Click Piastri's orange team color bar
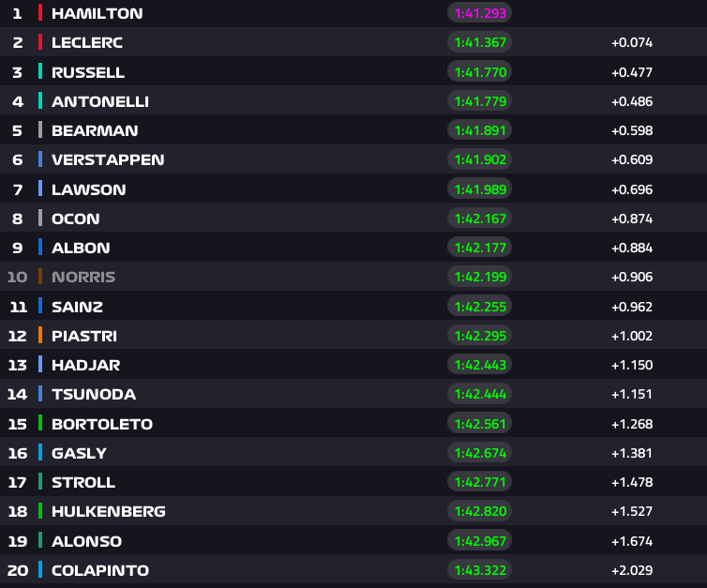Viewport: 707px width, 588px height. point(40,336)
